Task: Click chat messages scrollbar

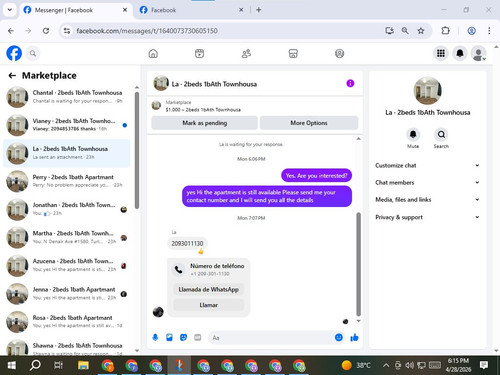Action: [359, 264]
